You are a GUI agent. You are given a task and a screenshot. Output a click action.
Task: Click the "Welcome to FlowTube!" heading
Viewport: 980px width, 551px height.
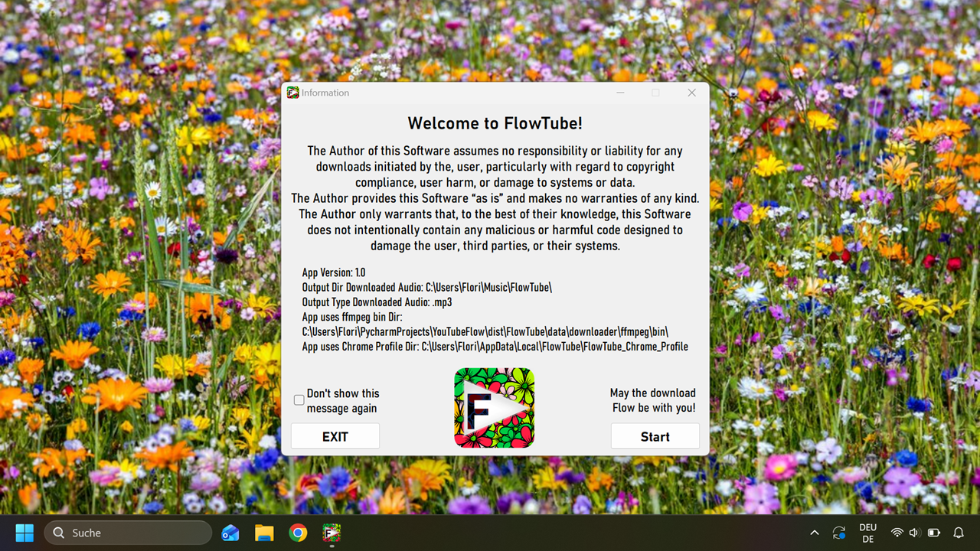click(495, 123)
